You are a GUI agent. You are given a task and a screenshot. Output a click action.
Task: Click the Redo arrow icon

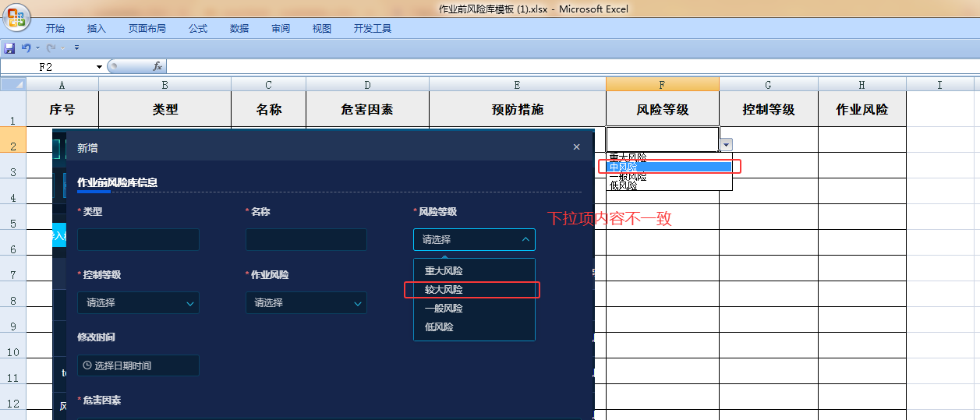point(51,48)
